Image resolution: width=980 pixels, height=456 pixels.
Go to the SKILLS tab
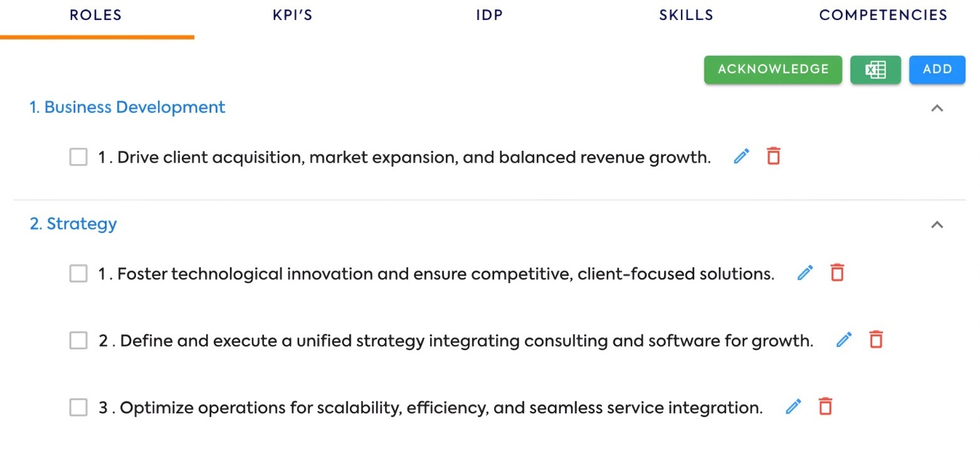click(x=686, y=16)
